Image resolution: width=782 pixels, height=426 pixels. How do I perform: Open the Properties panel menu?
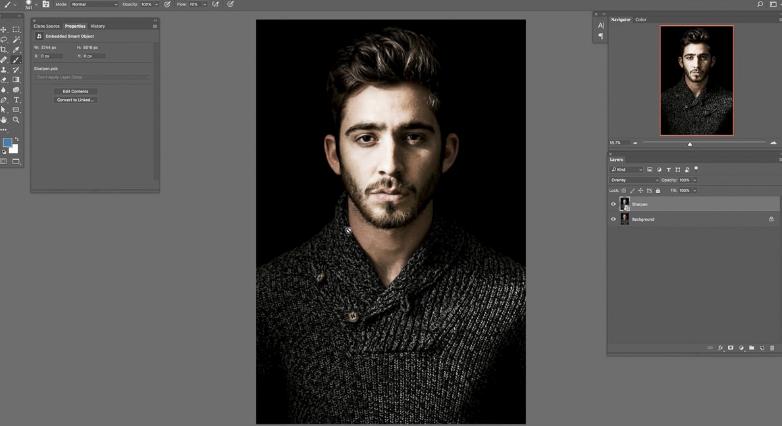pos(155,26)
